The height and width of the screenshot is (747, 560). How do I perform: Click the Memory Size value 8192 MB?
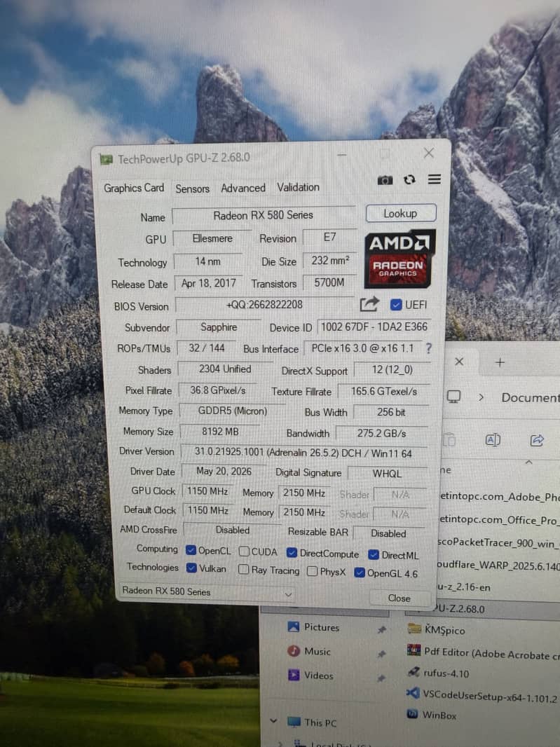tap(219, 432)
